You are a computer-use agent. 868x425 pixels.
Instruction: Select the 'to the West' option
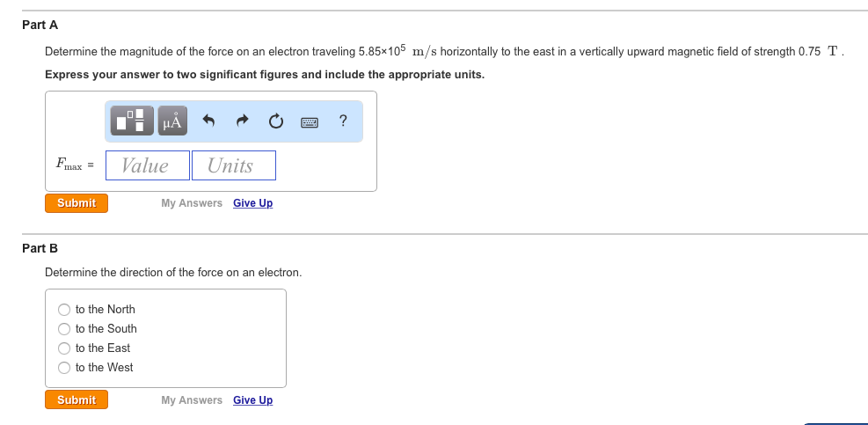(64, 368)
